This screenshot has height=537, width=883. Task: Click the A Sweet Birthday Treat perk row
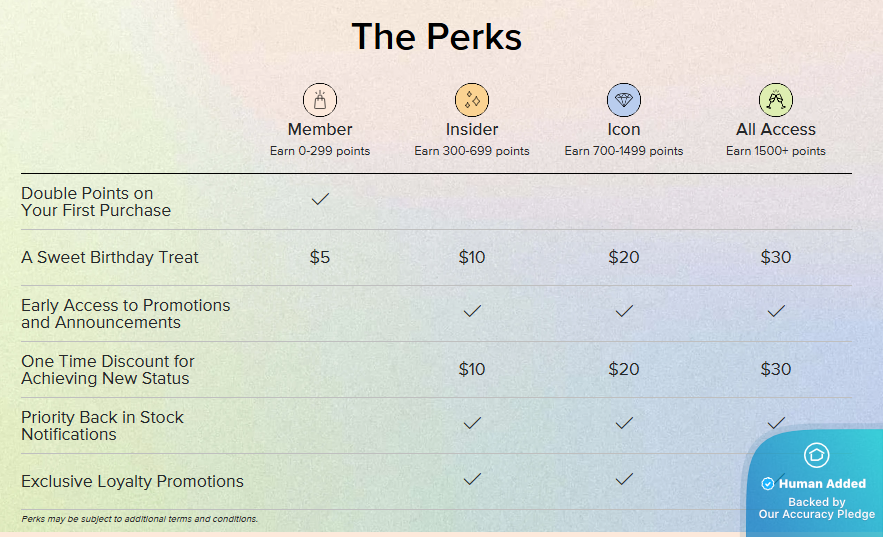pos(110,257)
